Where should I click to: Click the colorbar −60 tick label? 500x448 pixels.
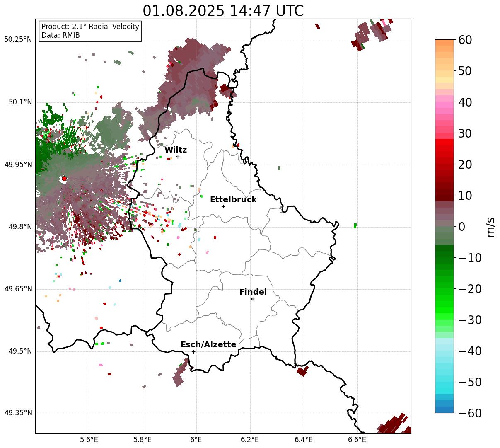click(x=469, y=413)
